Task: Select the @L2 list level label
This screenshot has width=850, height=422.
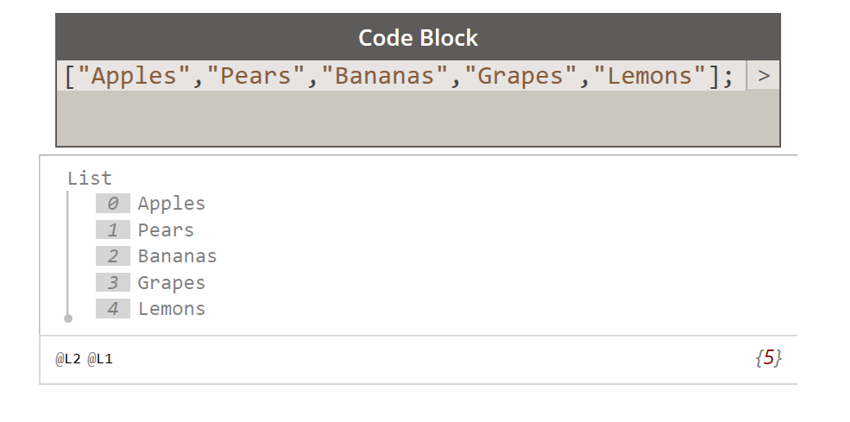Action: [x=67, y=359]
